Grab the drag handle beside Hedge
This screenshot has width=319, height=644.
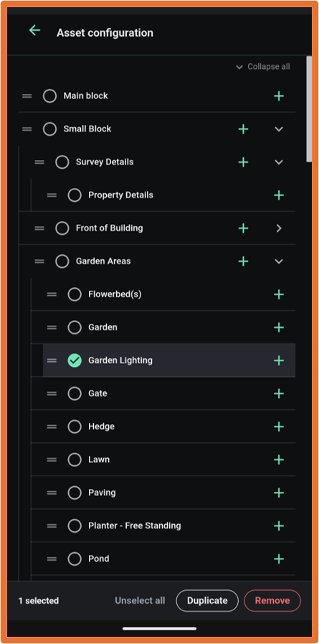point(52,426)
